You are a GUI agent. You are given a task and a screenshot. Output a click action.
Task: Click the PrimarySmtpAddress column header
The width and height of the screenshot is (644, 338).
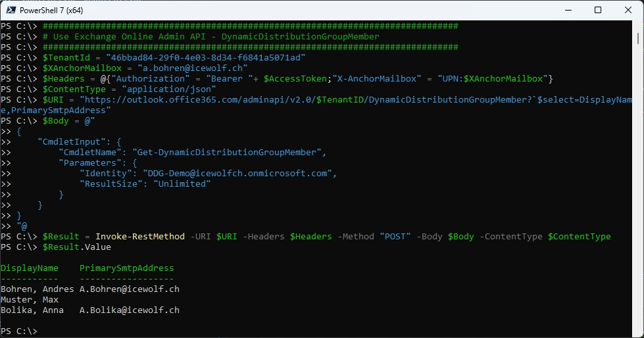pos(127,268)
